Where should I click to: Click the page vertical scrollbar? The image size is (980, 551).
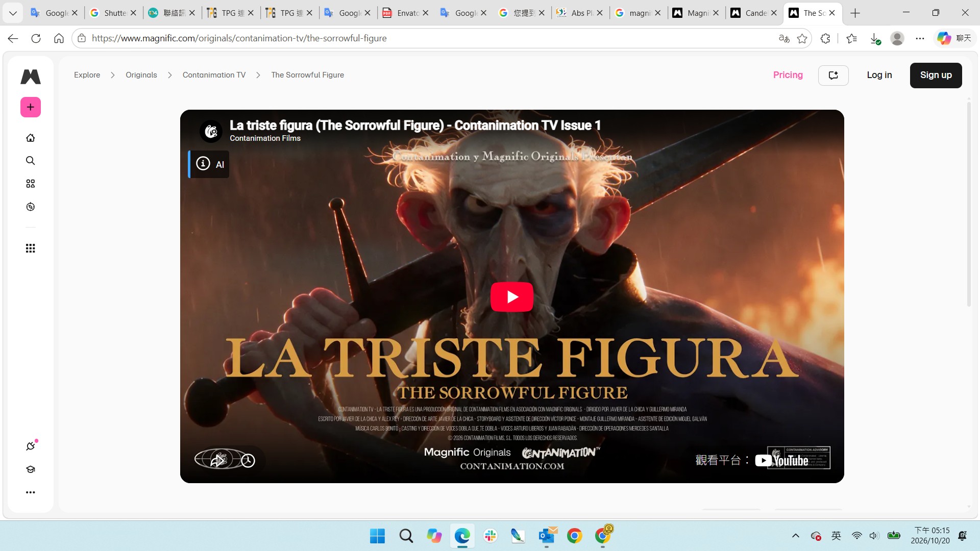pos(969,204)
